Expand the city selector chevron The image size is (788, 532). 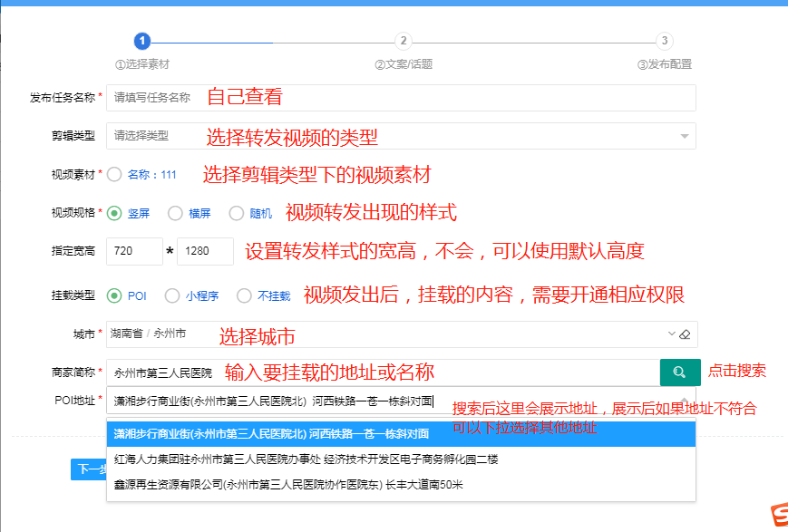pos(671,334)
